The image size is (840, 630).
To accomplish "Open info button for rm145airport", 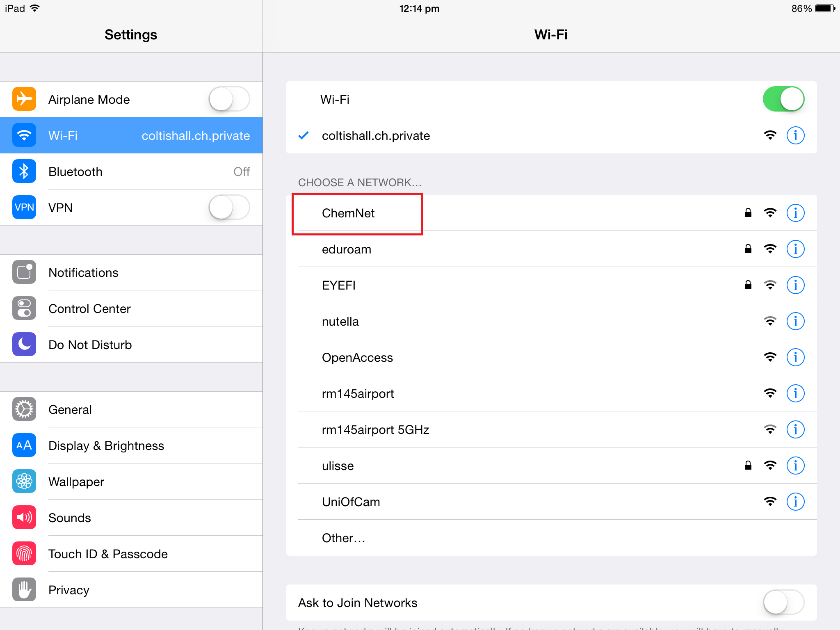I will [795, 393].
